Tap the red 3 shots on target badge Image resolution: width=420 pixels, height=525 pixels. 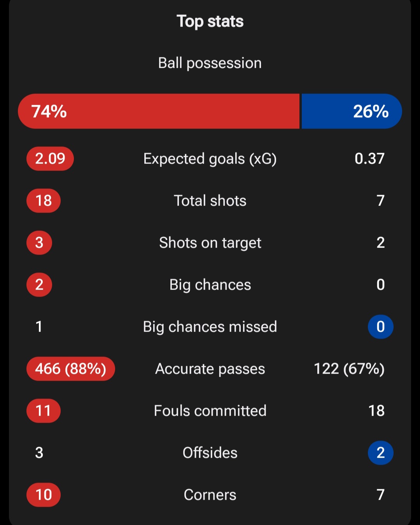[39, 242]
